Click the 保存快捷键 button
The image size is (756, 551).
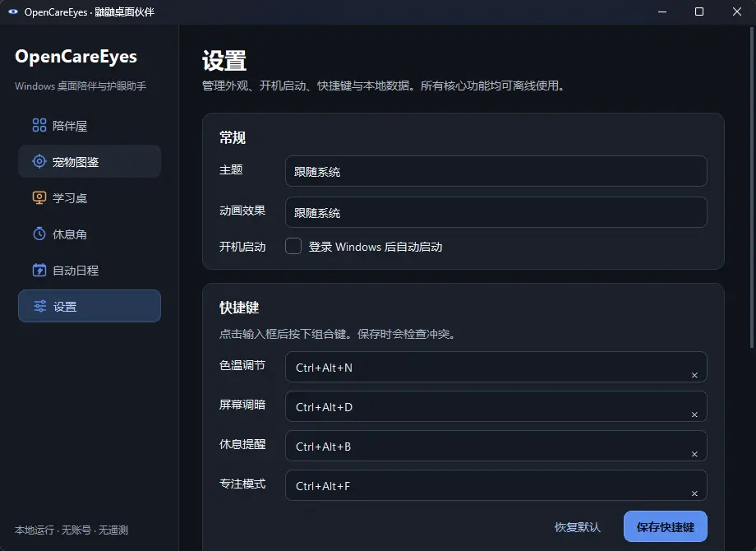pos(666,526)
